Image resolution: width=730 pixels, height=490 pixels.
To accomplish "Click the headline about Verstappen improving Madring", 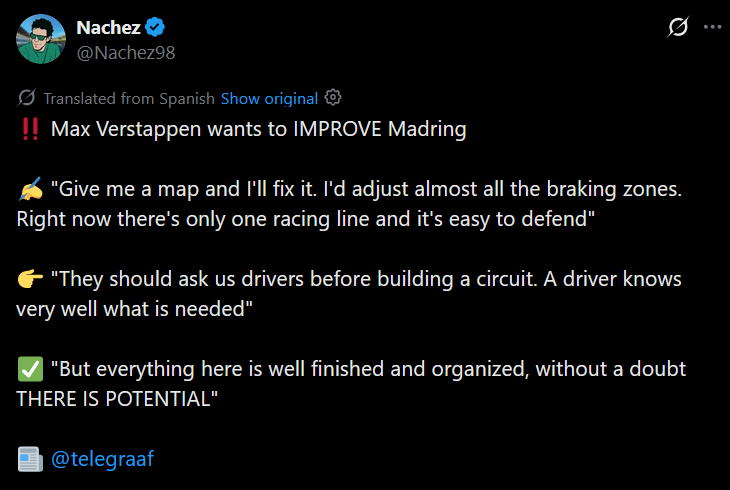I will [258, 129].
